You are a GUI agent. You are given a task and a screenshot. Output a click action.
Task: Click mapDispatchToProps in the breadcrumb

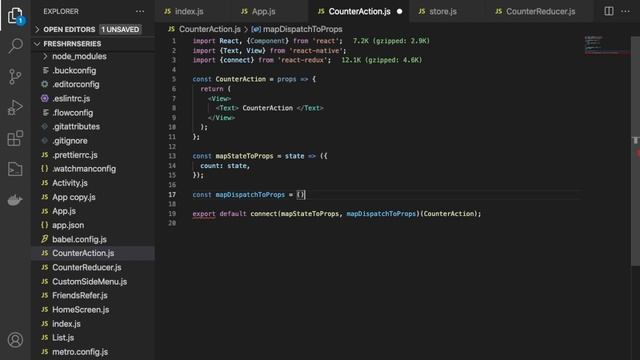tap(302, 29)
